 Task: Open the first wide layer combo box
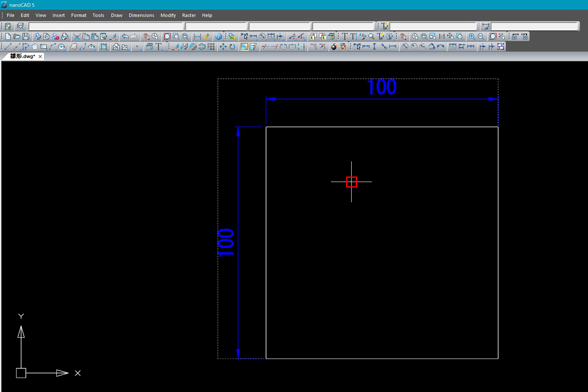(x=106, y=26)
